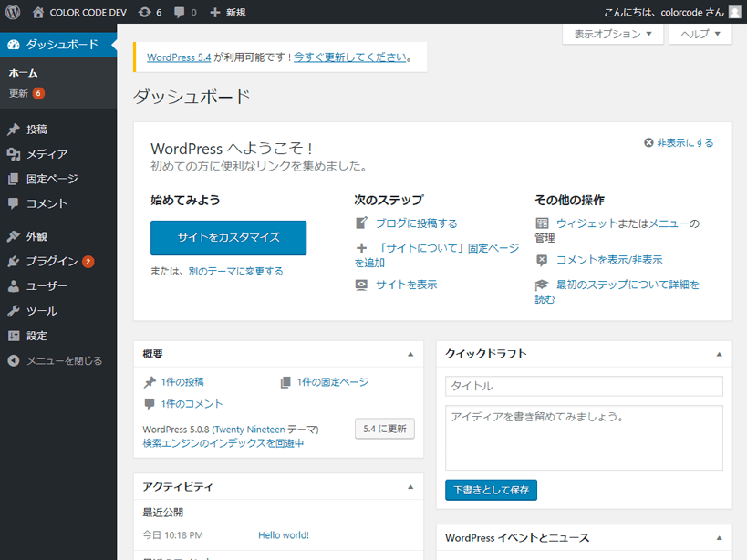Visit site via the home icon

pyautogui.click(x=38, y=12)
